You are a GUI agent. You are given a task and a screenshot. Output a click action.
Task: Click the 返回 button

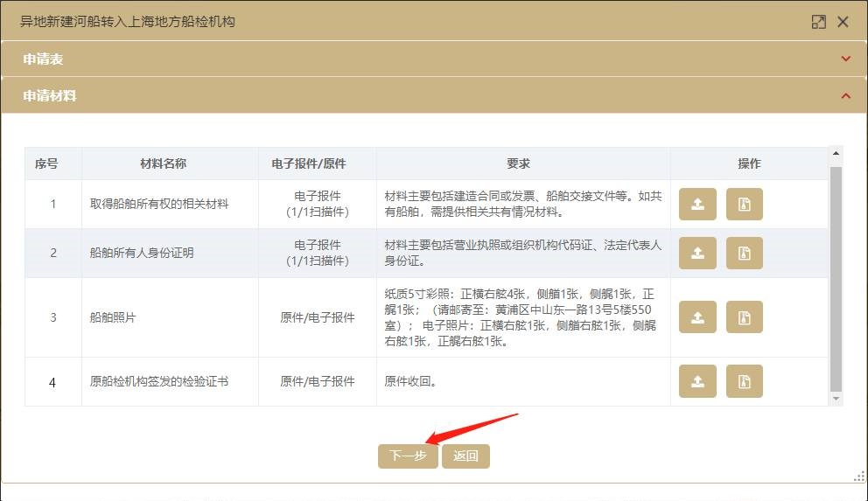(x=465, y=456)
